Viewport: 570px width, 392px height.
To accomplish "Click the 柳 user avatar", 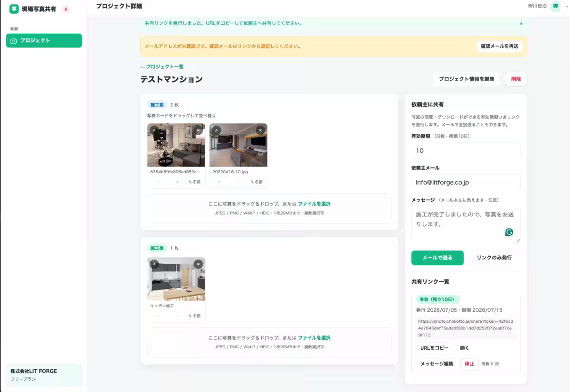I will point(555,6).
